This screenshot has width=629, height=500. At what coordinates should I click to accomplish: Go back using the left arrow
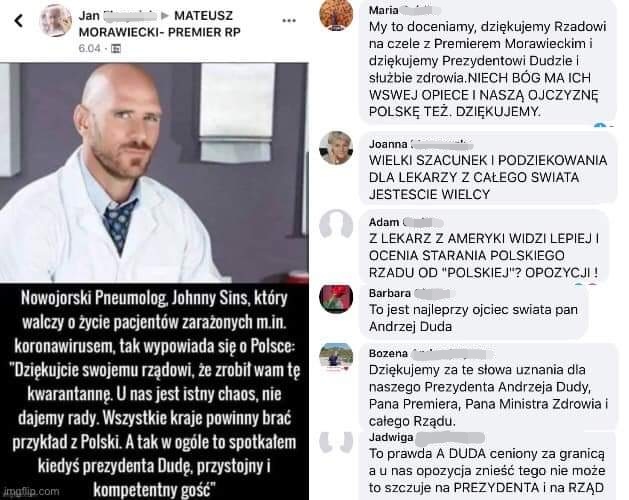coord(18,21)
